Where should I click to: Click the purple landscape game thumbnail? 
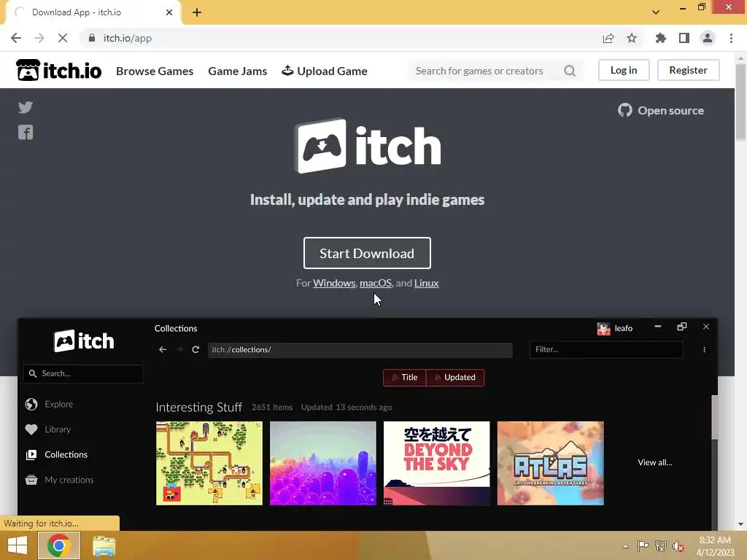323,463
